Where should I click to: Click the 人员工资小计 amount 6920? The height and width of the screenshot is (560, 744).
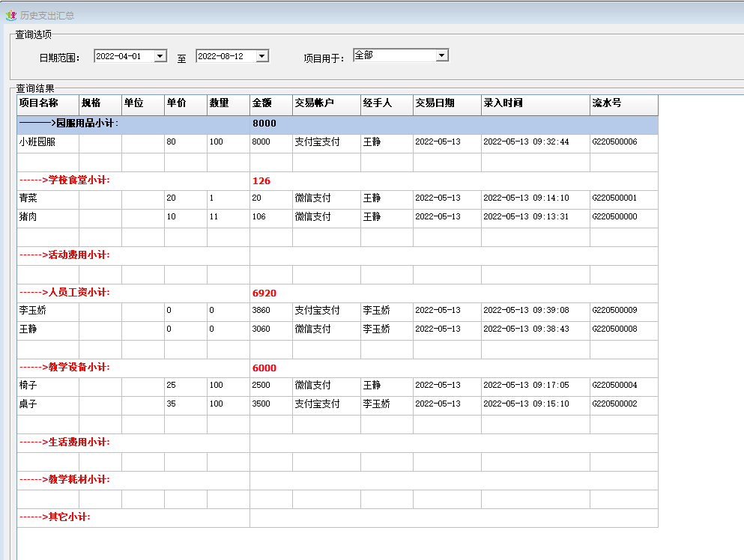pos(264,293)
